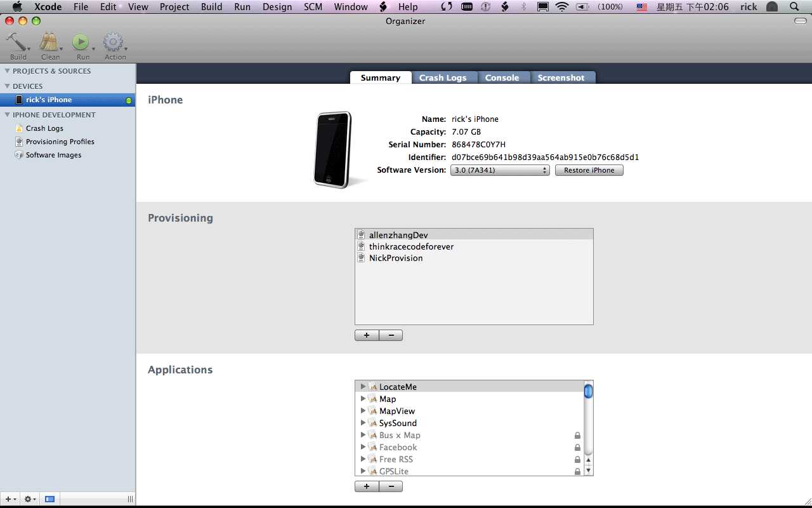Click the Clean broom icon
The image size is (812, 508).
[x=48, y=42]
